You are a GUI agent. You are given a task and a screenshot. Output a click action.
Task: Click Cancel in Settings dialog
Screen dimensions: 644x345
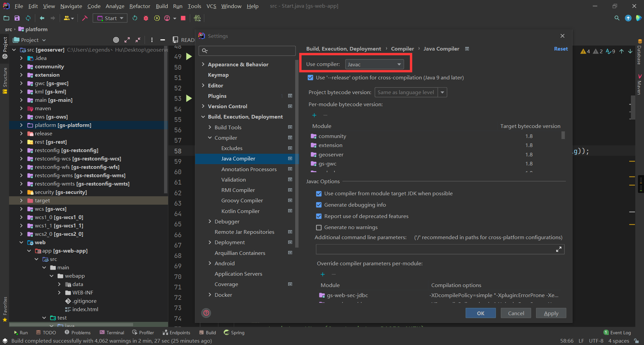point(516,313)
